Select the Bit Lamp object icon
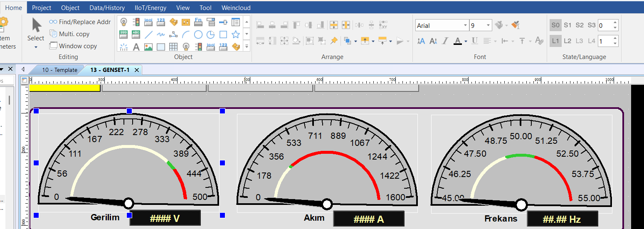The image size is (644, 229). [x=123, y=22]
